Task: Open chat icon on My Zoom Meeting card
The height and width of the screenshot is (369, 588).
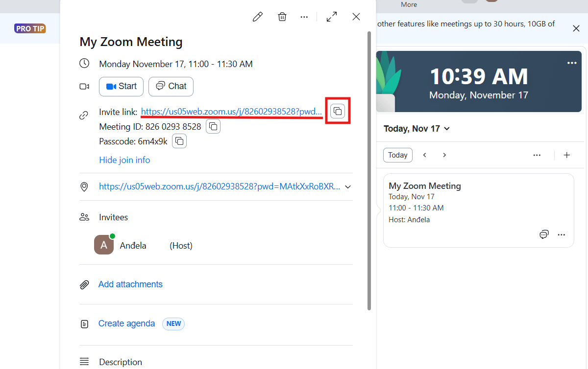Action: coord(544,234)
